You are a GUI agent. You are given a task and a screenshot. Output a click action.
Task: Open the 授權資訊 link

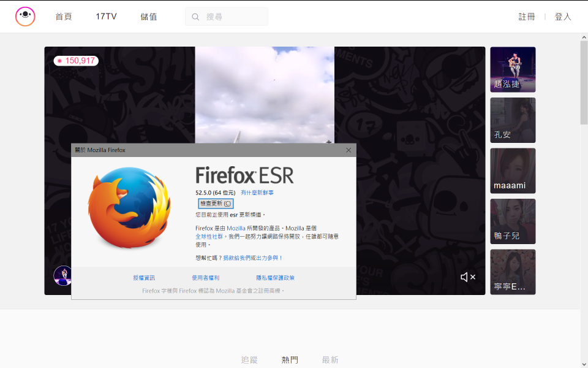[x=144, y=278]
